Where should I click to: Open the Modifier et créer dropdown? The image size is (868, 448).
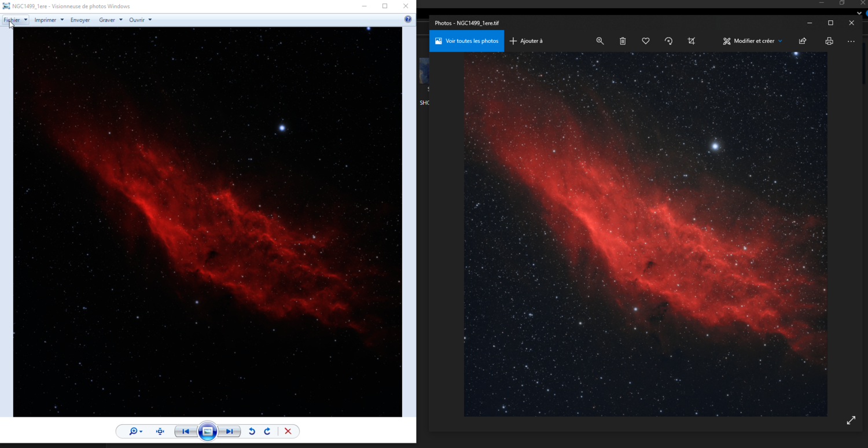(x=752, y=41)
